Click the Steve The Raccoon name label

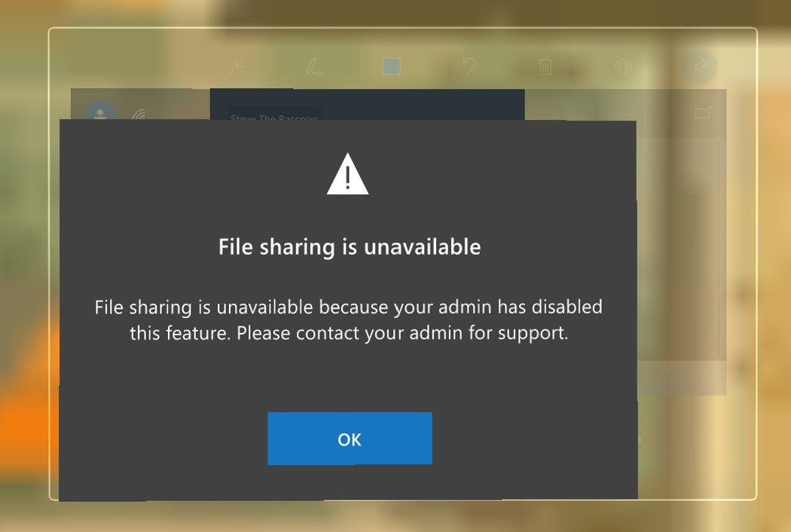(274, 118)
